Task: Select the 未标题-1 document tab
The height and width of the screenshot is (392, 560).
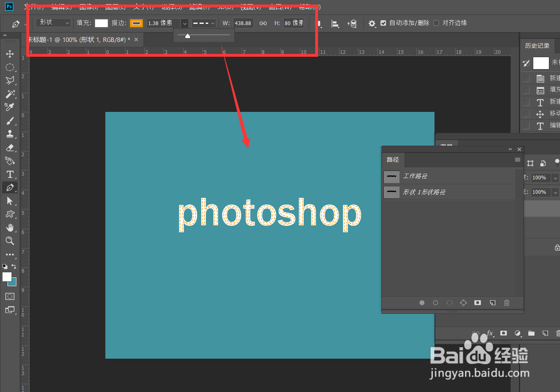Action: pyautogui.click(x=79, y=40)
